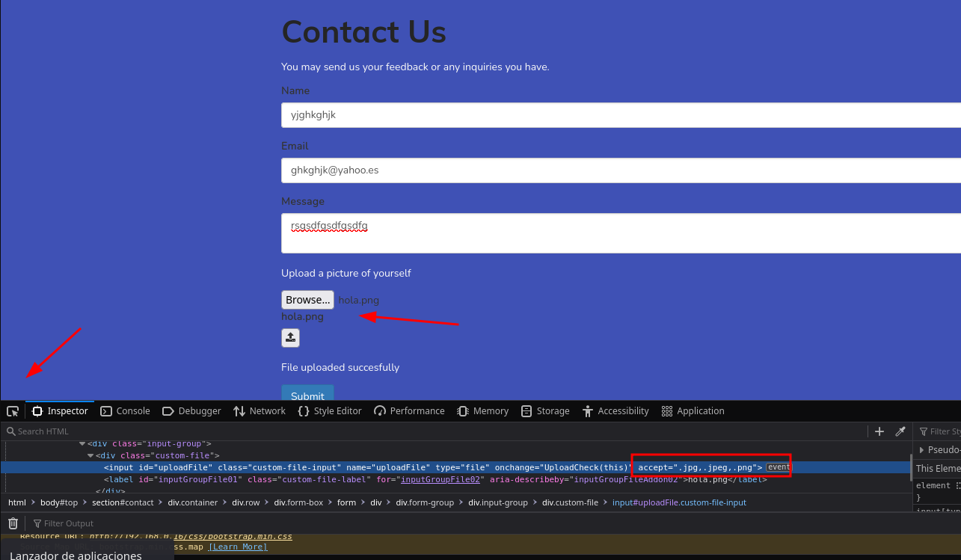Switch to the Network tab
This screenshot has height=560, width=961.
(260, 411)
